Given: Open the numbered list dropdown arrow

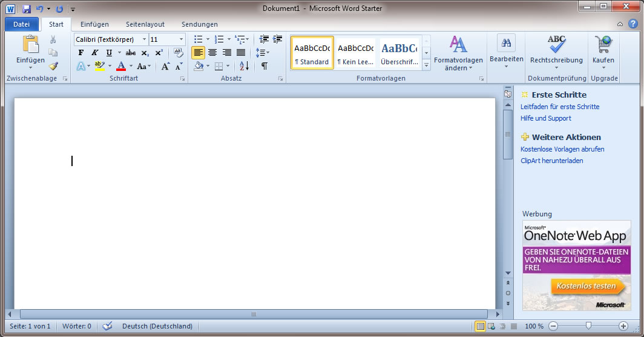Looking at the screenshot, I should (229, 39).
